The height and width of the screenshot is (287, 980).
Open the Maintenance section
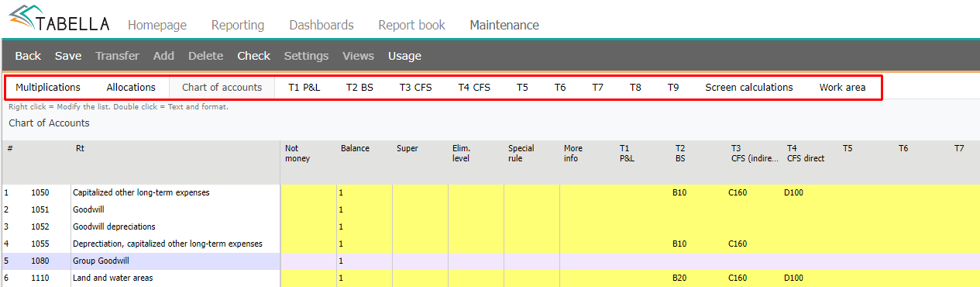tap(504, 25)
